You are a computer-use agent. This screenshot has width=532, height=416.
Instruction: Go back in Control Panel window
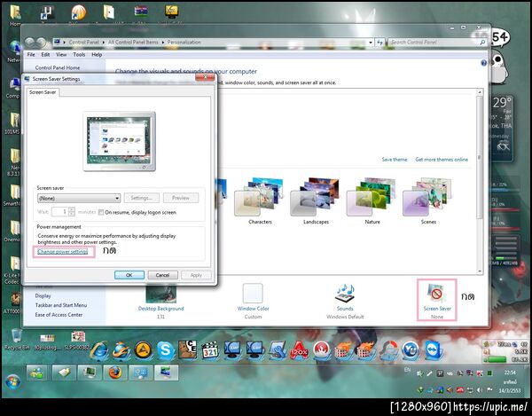click(x=30, y=42)
